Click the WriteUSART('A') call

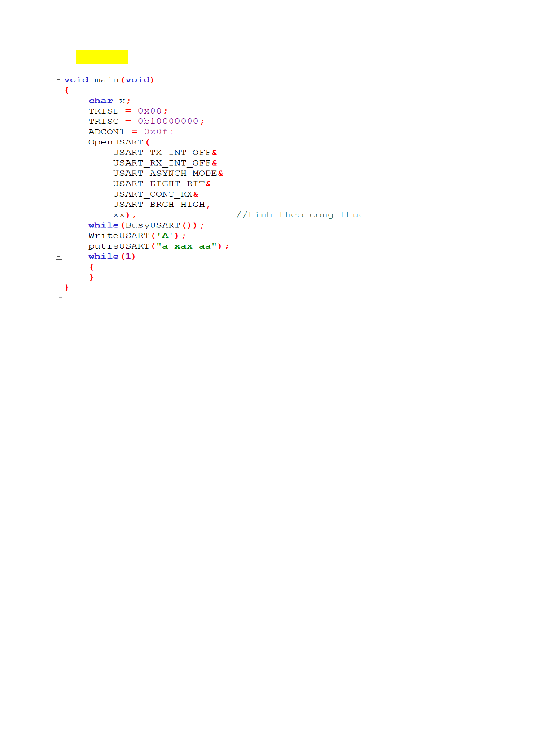pyautogui.click(x=137, y=236)
